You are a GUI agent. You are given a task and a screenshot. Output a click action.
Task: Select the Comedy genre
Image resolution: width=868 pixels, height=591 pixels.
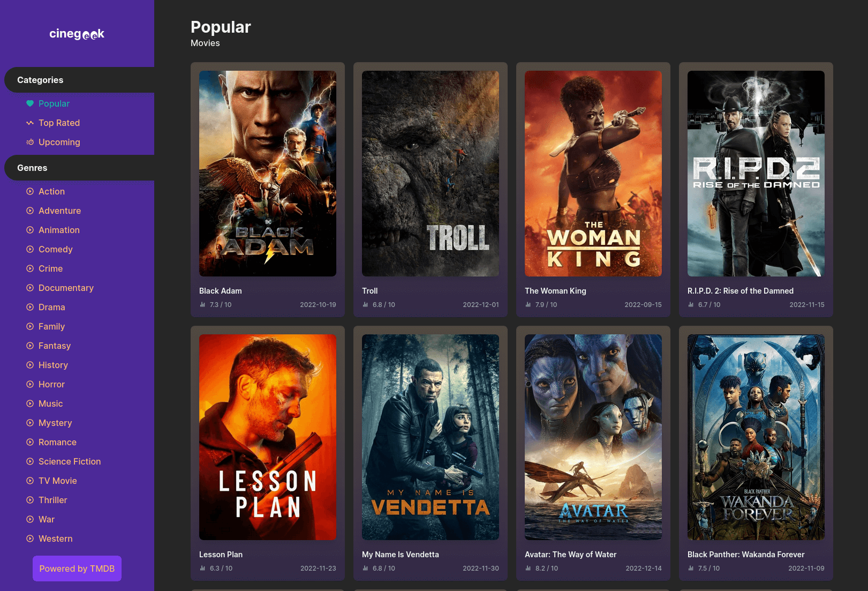click(x=55, y=249)
